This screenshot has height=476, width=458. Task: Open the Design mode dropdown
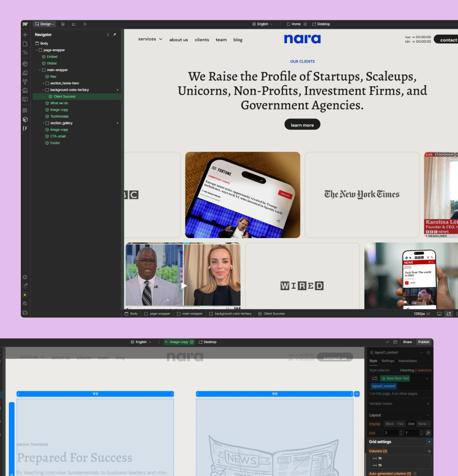pyautogui.click(x=45, y=24)
